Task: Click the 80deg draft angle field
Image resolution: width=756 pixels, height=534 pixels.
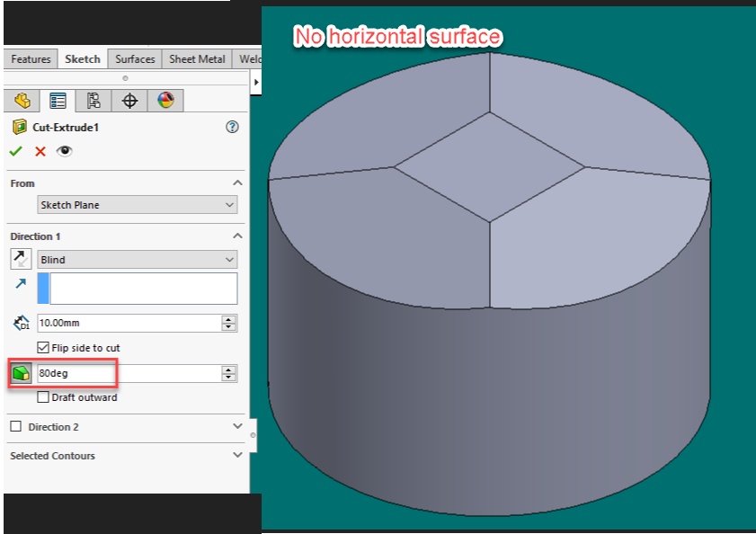Action: pos(129,373)
